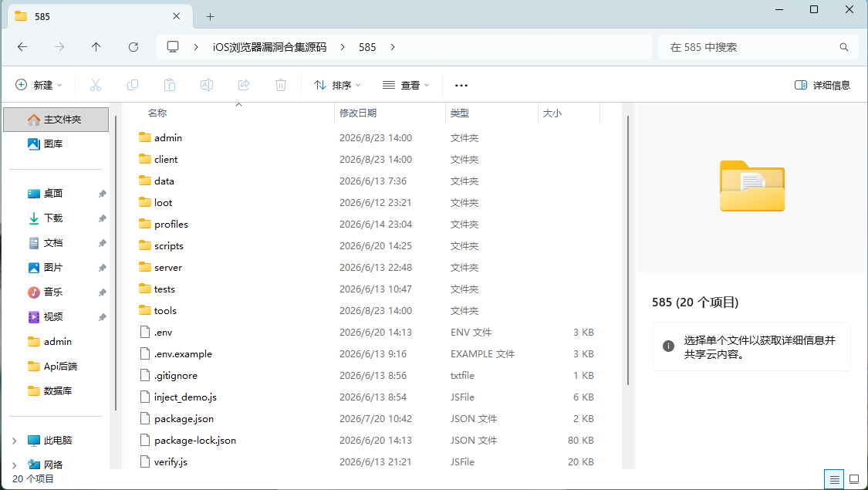The image size is (868, 490).
Task: Select the scripts folder row
Action: click(368, 246)
